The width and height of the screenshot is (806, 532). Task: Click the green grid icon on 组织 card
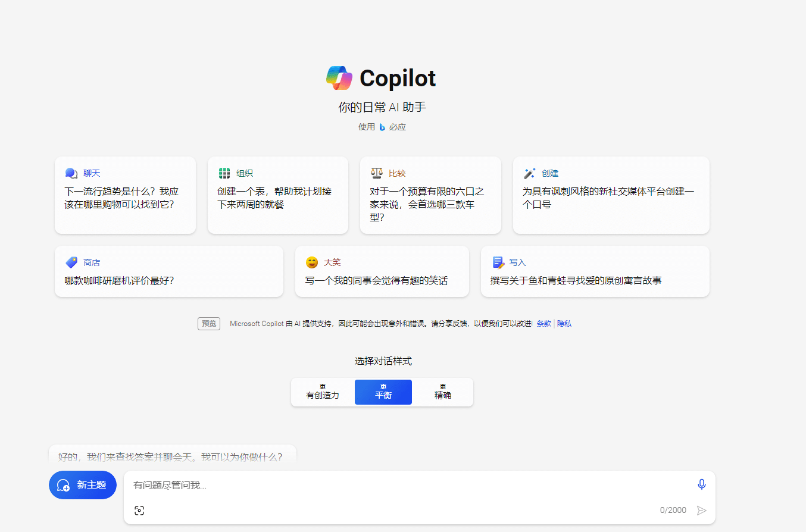224,173
